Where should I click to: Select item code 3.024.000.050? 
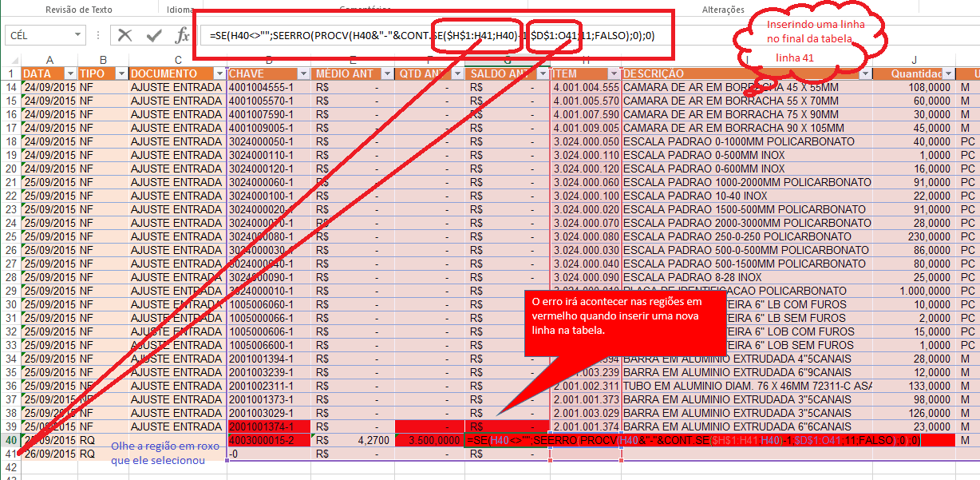click(x=586, y=141)
